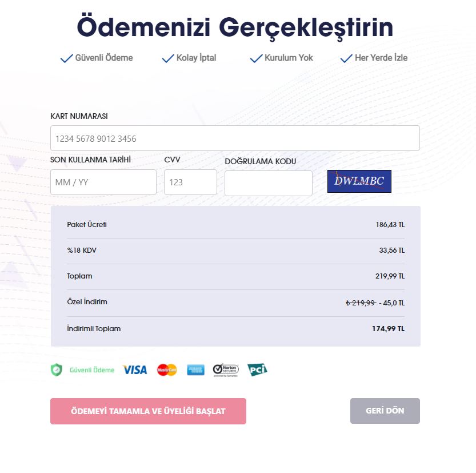Click the green Güvenli Ödeme text label

click(92, 370)
